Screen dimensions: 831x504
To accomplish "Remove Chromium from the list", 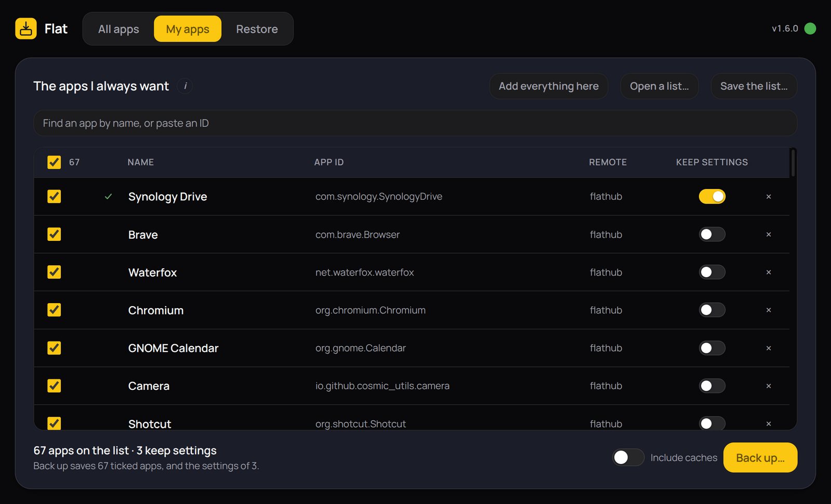I will click(x=769, y=310).
